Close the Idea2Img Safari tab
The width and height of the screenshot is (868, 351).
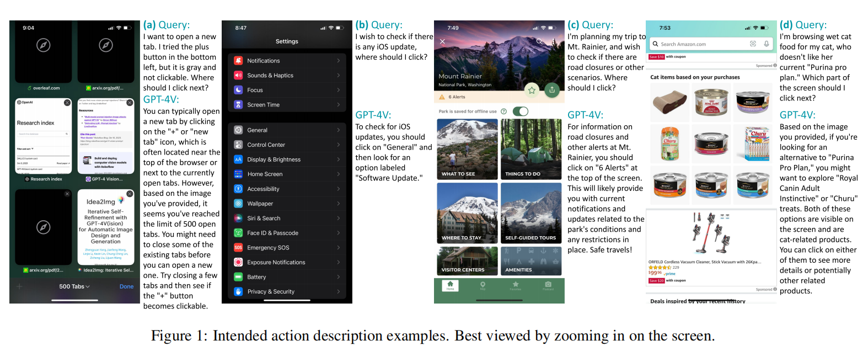130,194
